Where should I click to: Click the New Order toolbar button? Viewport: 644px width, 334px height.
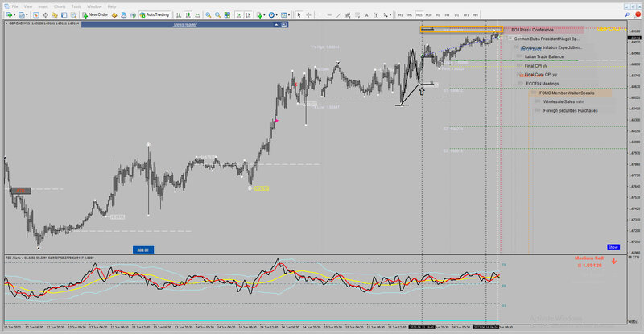[x=95, y=14]
